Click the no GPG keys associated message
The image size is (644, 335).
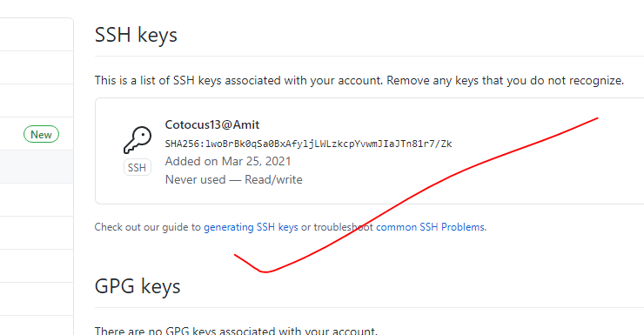(x=236, y=331)
